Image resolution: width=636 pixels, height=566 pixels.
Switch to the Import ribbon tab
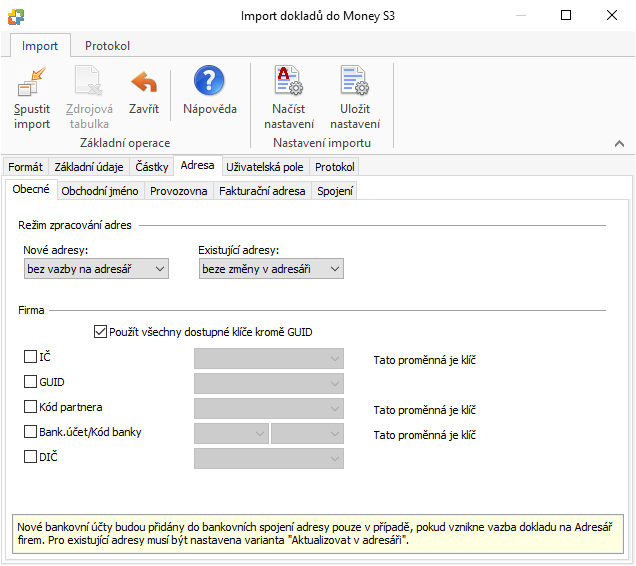(40, 45)
